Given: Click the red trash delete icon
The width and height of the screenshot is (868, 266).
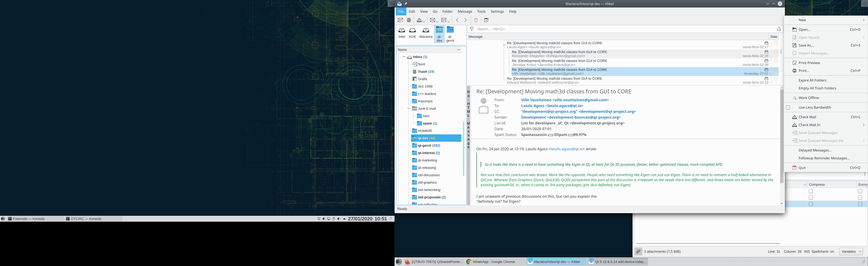Looking at the screenshot, I should click(x=476, y=20).
